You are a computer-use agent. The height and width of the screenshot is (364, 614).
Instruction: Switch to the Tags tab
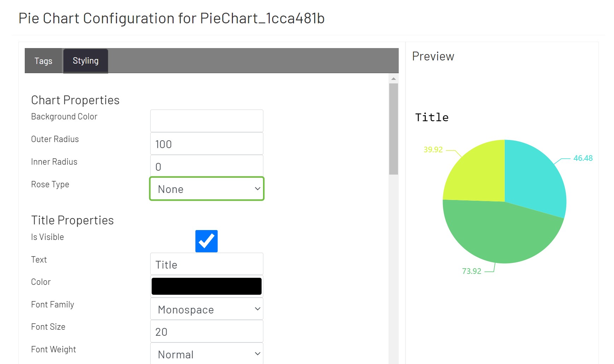[x=43, y=61]
